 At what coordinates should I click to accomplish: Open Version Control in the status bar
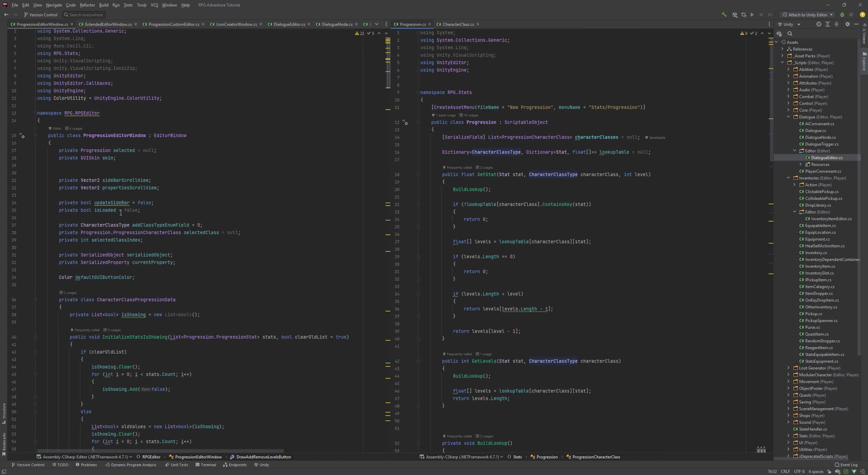click(30, 464)
